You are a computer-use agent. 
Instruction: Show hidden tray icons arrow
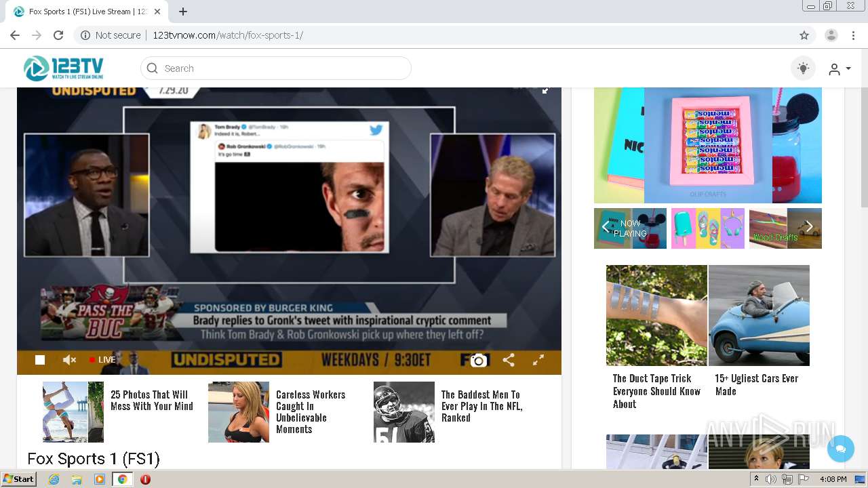tap(757, 479)
